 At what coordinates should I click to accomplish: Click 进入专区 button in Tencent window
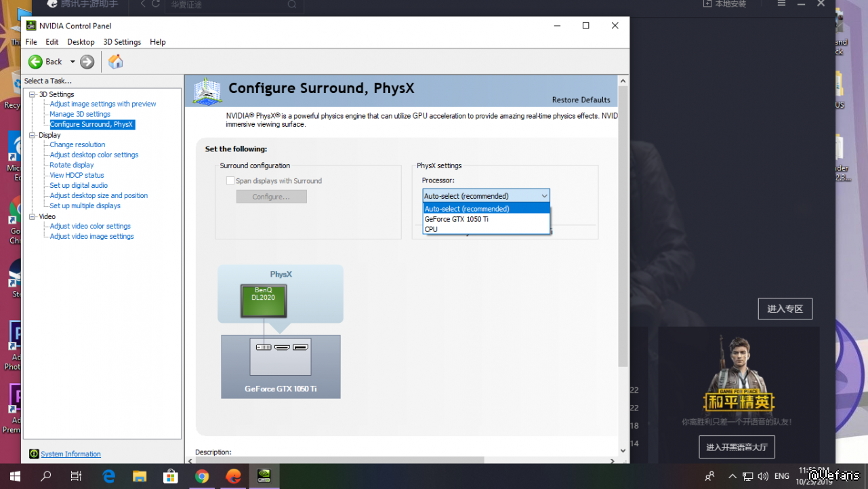(x=785, y=309)
